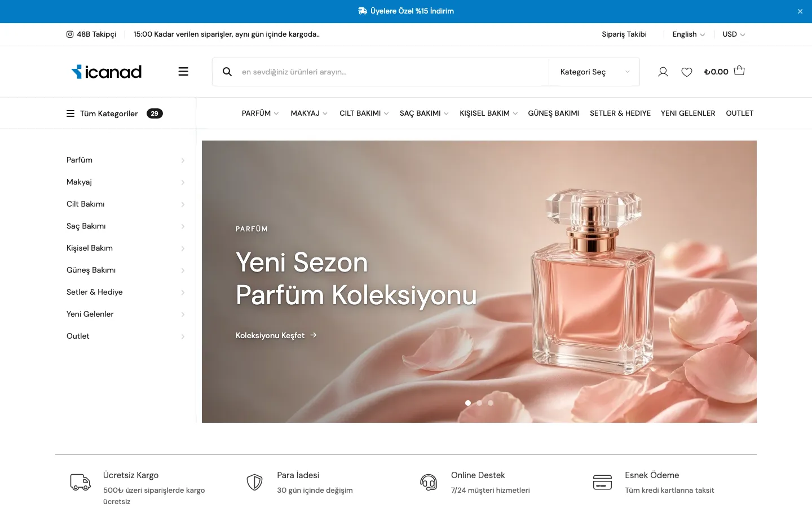Open the hamburger menu beside logo
This screenshot has height=508, width=812.
(x=183, y=72)
